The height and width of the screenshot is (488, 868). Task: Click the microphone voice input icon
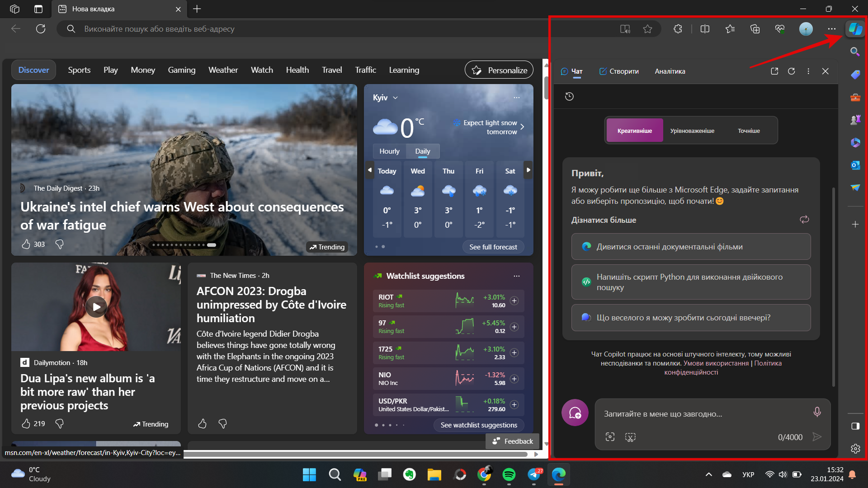click(x=816, y=412)
